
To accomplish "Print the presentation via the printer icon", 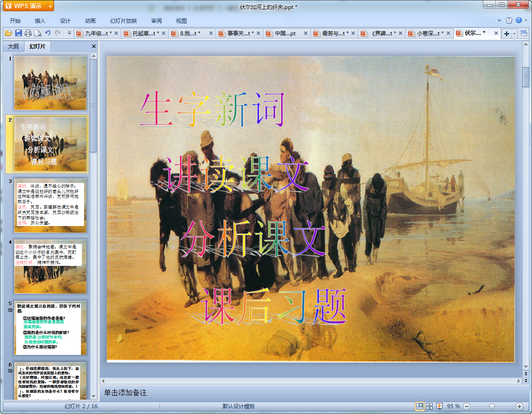I will [28, 33].
